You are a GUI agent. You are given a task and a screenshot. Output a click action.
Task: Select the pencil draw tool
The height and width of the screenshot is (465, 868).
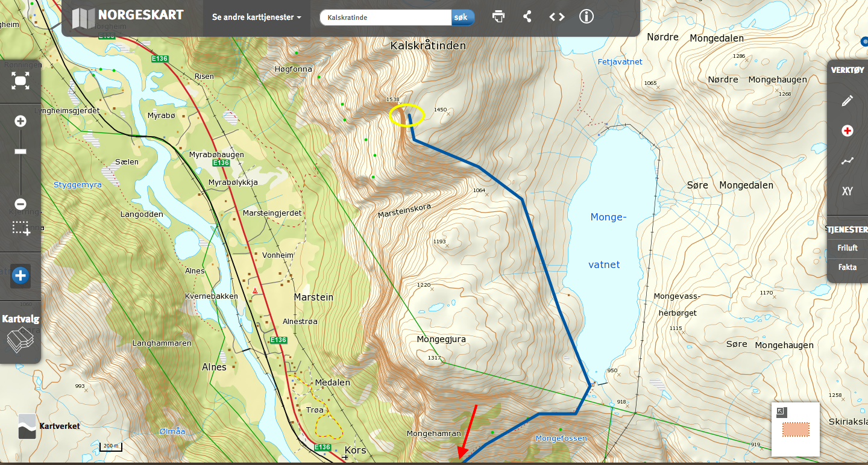(x=848, y=101)
